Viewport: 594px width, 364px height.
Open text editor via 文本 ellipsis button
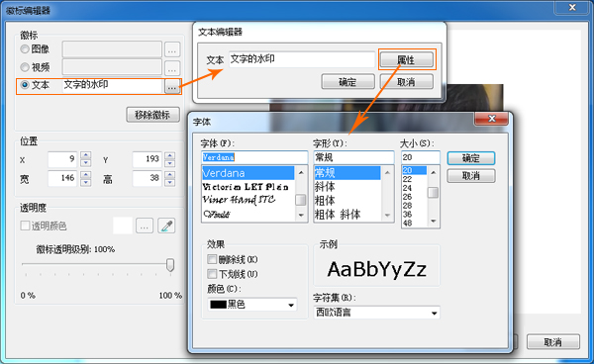pyautogui.click(x=172, y=87)
